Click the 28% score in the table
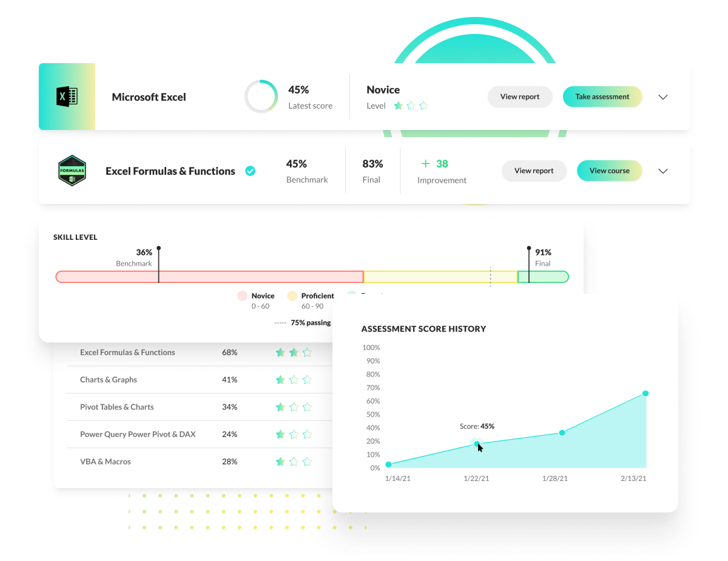The width and height of the screenshot is (728, 561). (x=229, y=461)
